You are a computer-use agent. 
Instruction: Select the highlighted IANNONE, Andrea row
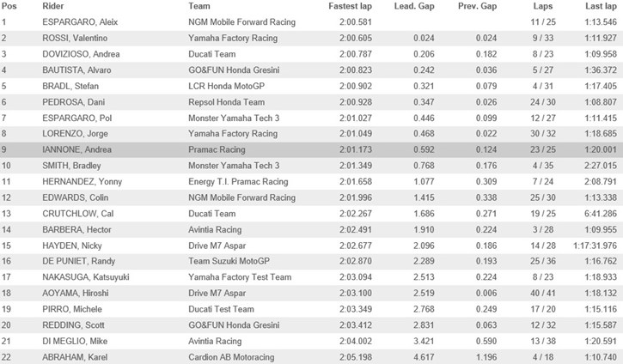(x=311, y=149)
